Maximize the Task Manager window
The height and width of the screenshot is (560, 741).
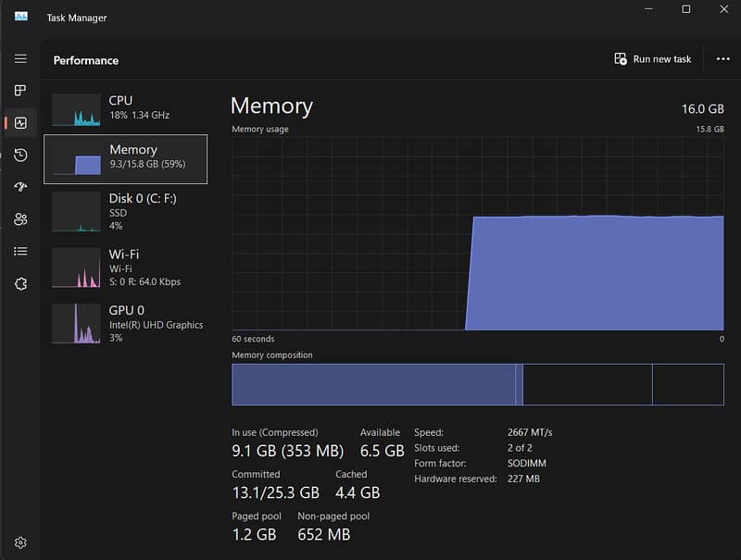(685, 9)
